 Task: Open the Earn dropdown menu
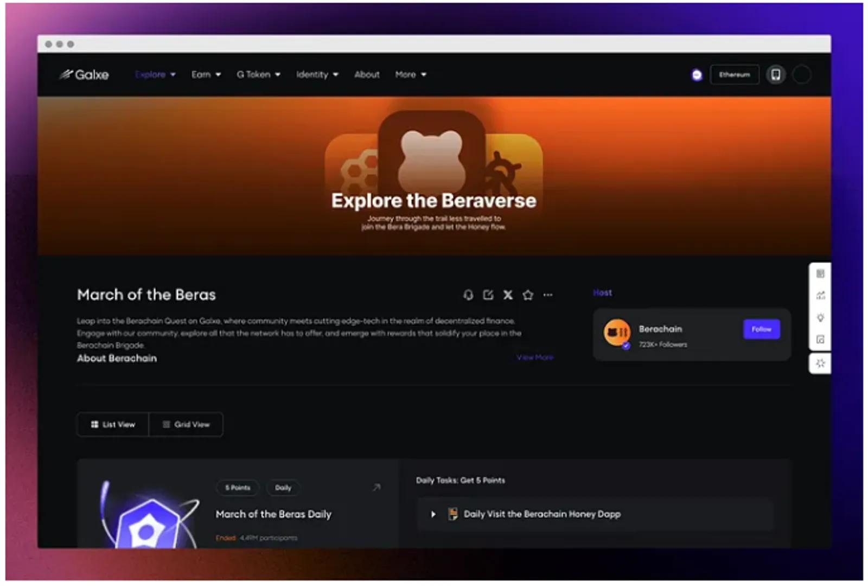(206, 74)
